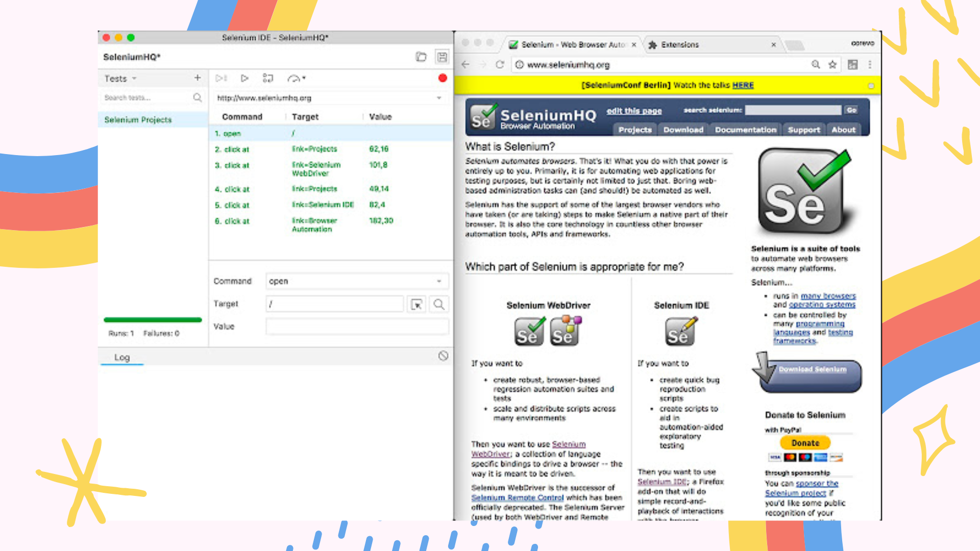Click the Selenium IDE play button
Screen dimensions: 980x551
(244, 79)
